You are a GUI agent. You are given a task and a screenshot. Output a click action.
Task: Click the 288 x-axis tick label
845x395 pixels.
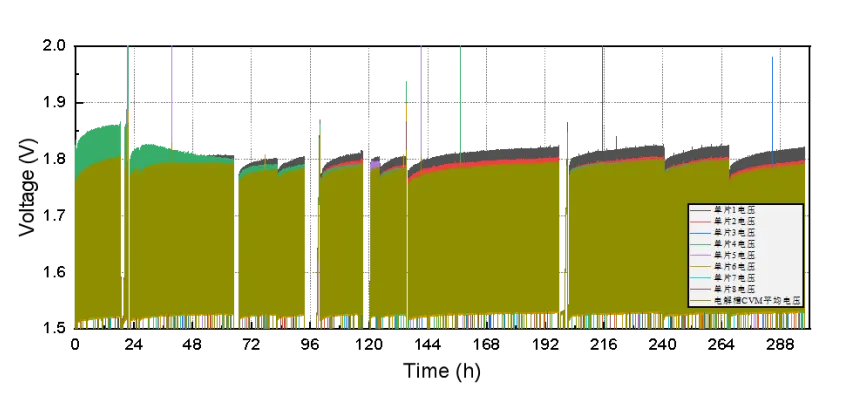point(780,345)
